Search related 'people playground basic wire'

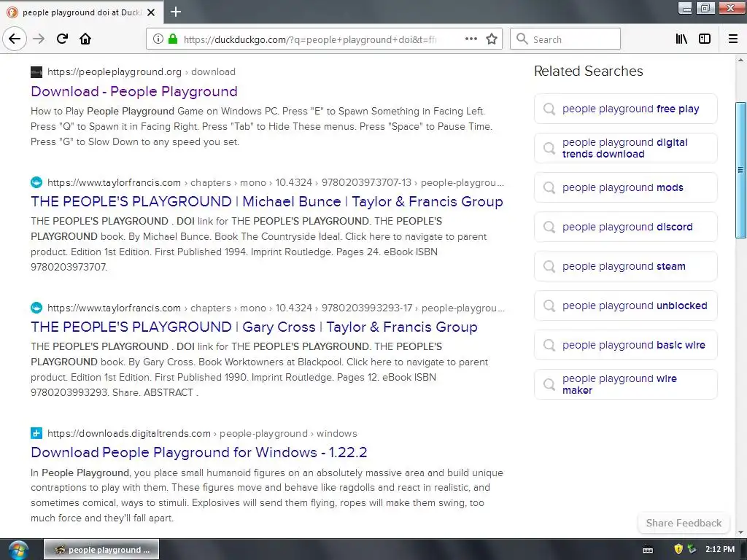click(x=625, y=345)
